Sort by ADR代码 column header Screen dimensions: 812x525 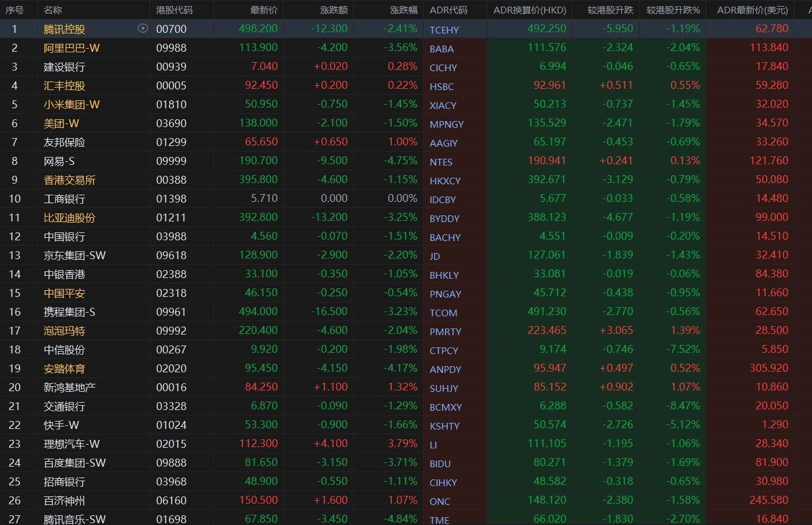coord(449,10)
